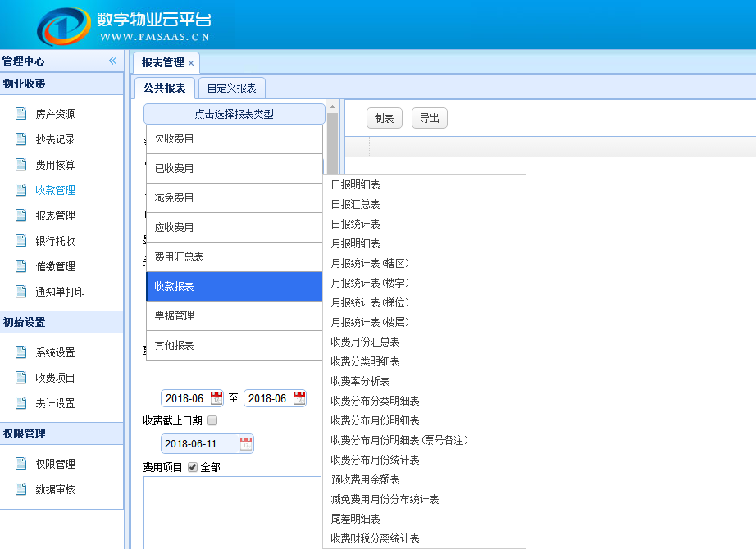
Task: Select 日报明细表 from submenu
Action: coord(355,185)
